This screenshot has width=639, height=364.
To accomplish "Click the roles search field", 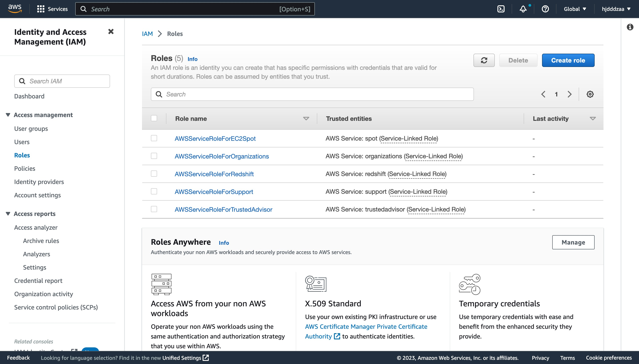I will (312, 94).
